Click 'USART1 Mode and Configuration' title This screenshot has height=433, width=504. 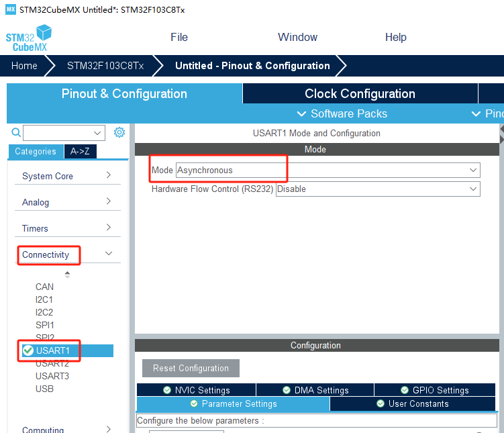[x=317, y=133]
